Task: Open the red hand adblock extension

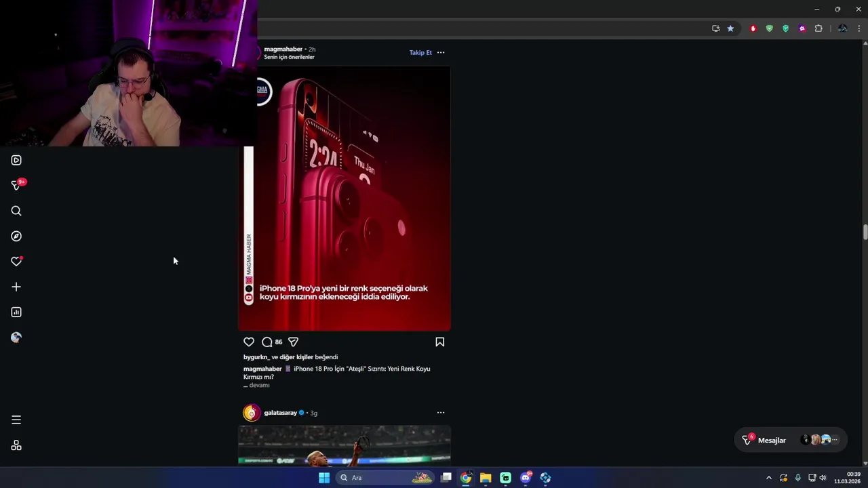Action: tap(753, 28)
